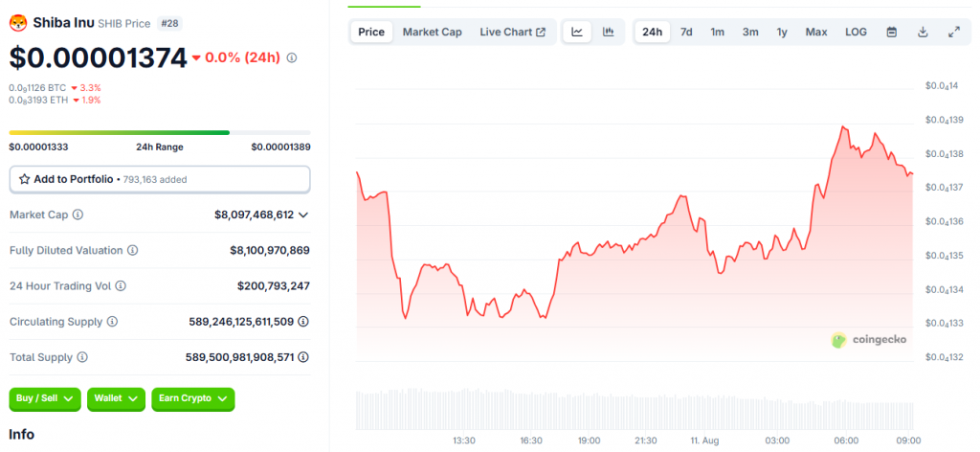
Task: Click the BTC price 0.0₉1126 BTC
Action: [x=37, y=88]
